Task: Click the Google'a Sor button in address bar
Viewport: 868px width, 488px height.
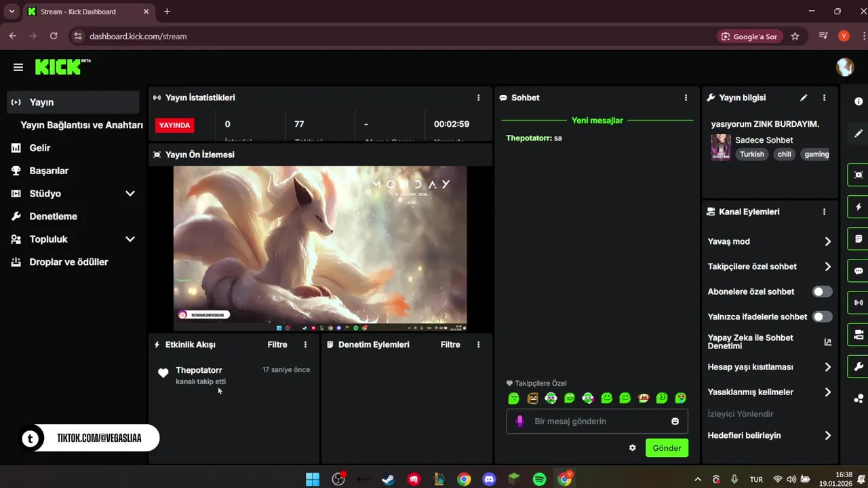Action: tap(750, 36)
